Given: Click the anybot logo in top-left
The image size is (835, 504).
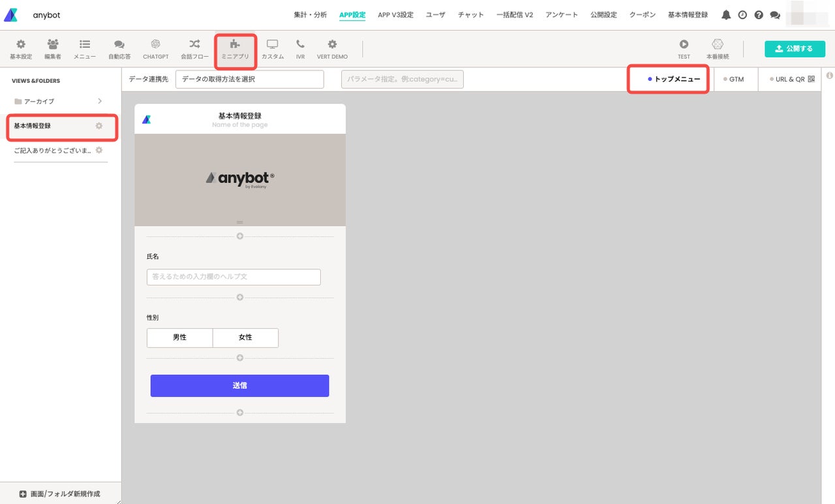Looking at the screenshot, I should [x=10, y=15].
